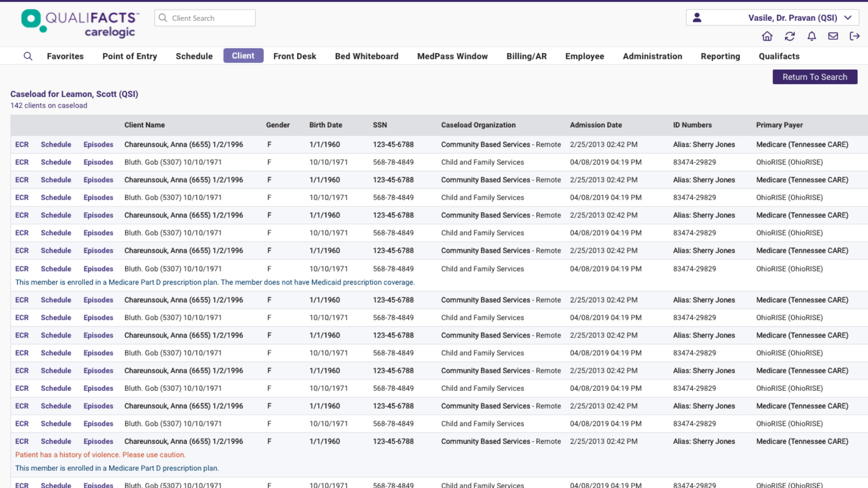This screenshot has height=488, width=868.
Task: Click second row's SSN 568-78-4849
Action: [393, 162]
